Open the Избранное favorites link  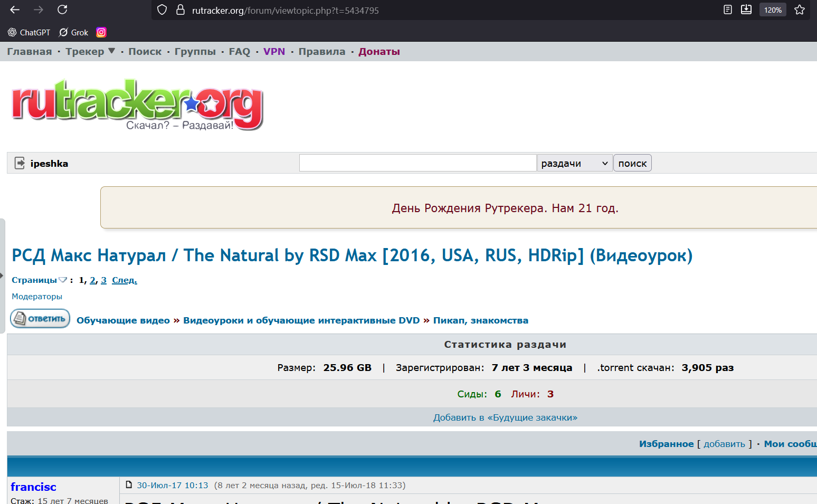point(667,444)
